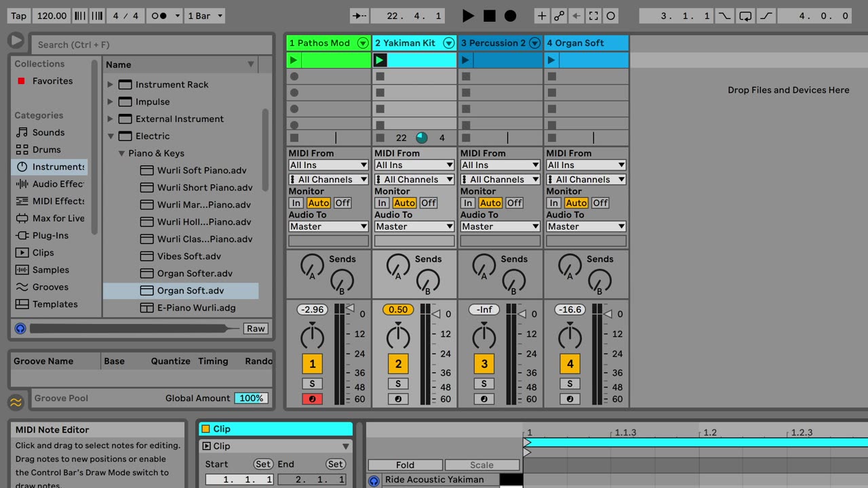This screenshot has height=488, width=868.
Task: Deactivate track 3 with its number button
Action: pos(484,364)
